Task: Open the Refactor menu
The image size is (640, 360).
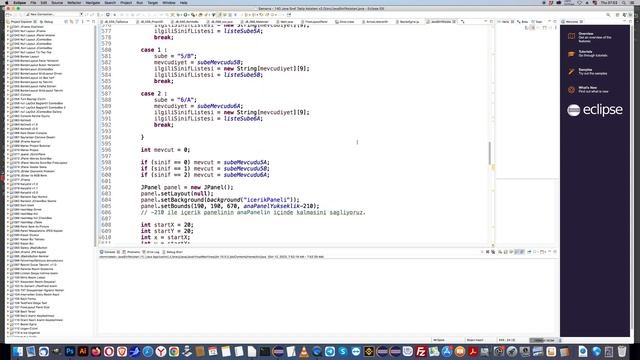Action: coord(74,2)
